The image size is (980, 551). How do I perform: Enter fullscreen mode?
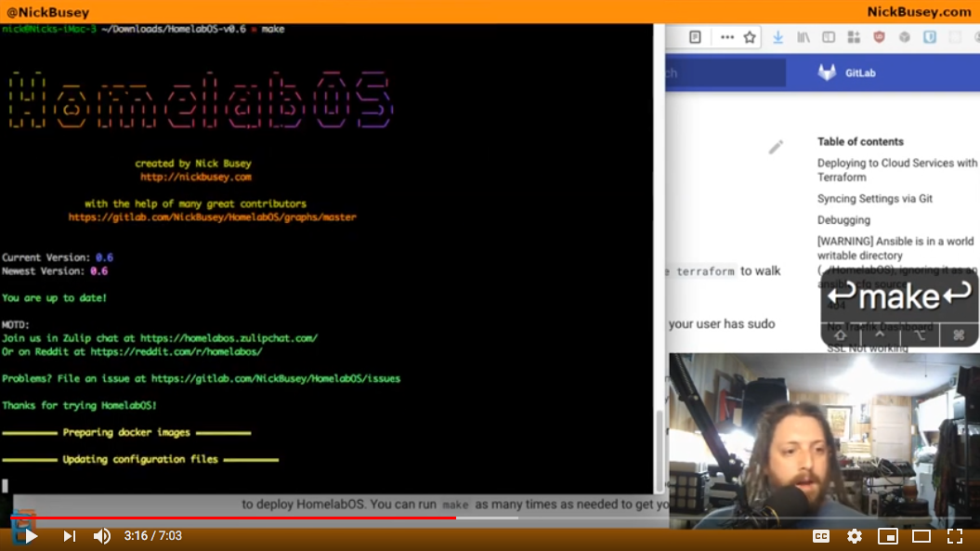[x=954, y=536]
